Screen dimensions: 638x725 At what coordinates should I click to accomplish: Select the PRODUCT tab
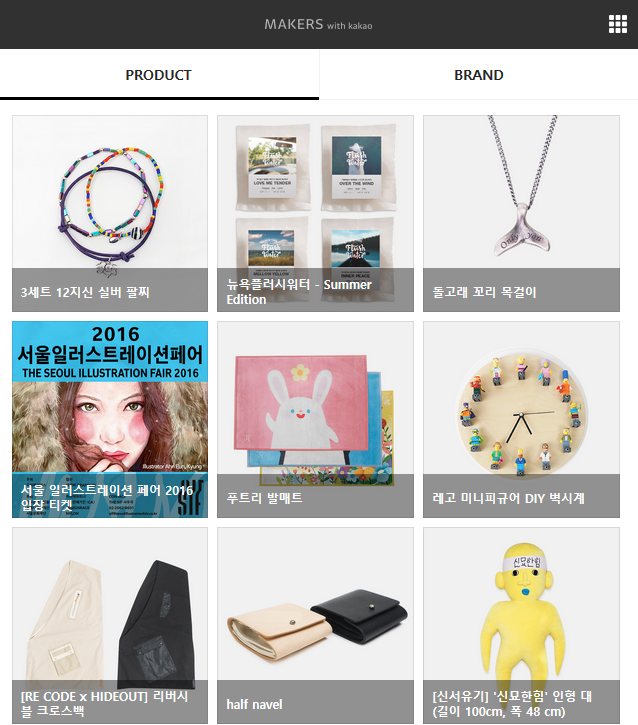click(159, 75)
